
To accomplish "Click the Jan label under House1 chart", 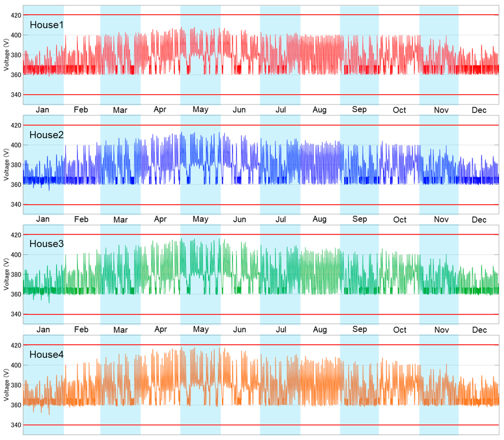I will click(42, 110).
